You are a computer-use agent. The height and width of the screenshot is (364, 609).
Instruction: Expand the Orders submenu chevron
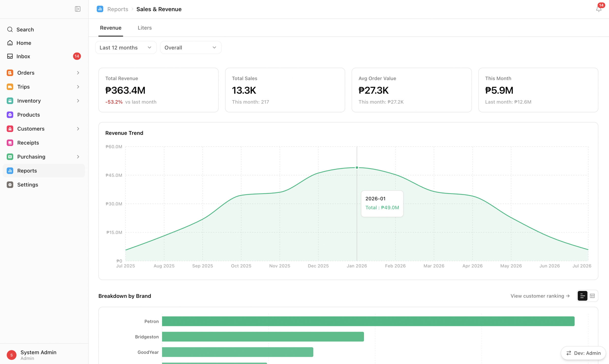point(78,73)
